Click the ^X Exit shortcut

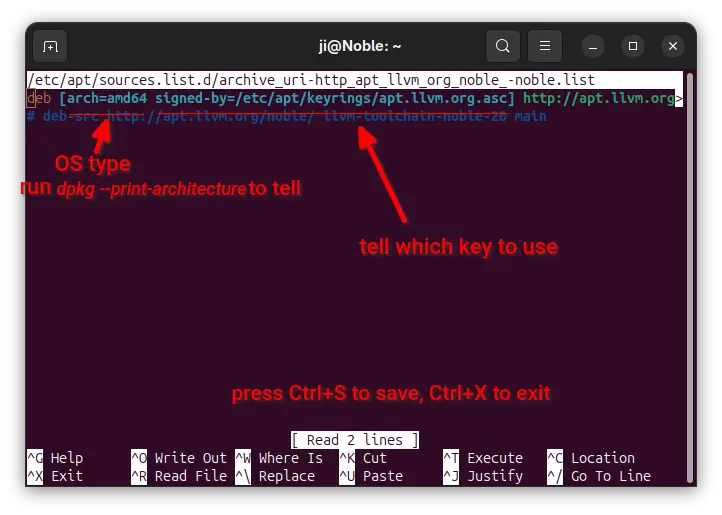[x=55, y=476]
